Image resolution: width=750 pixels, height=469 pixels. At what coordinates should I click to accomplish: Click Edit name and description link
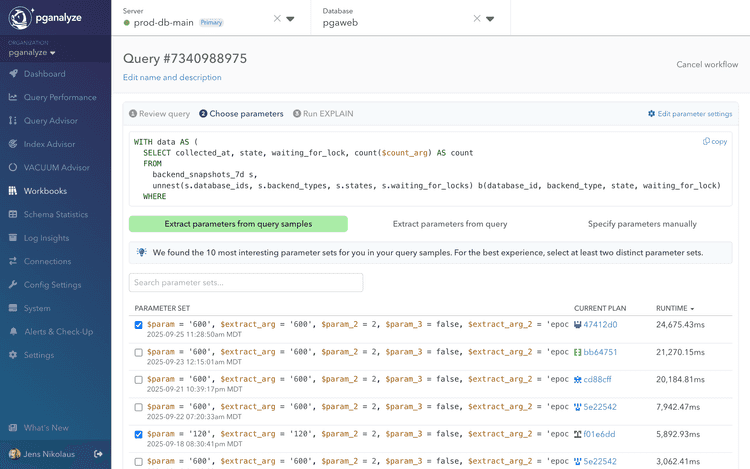(x=172, y=78)
